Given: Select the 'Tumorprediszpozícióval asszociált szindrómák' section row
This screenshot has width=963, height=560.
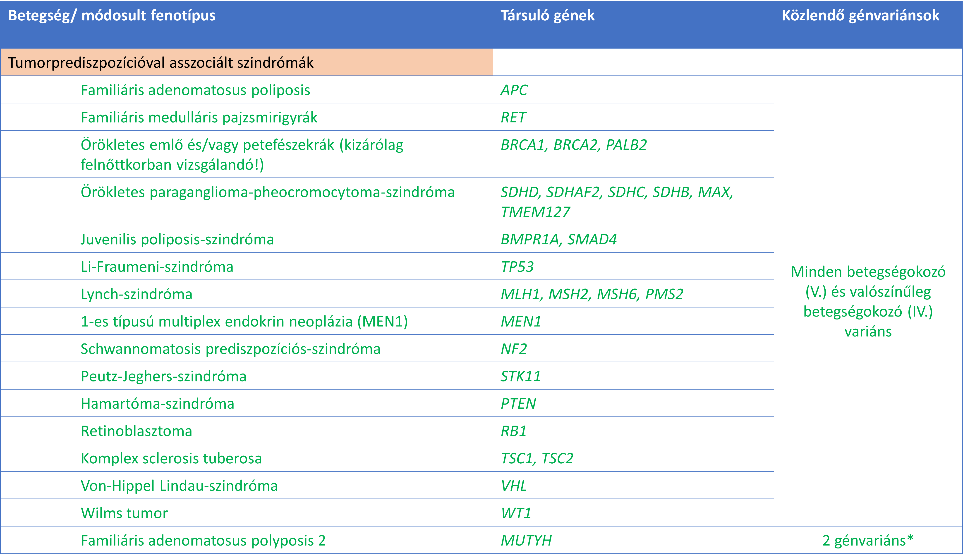Looking at the screenshot, I should tap(160, 63).
